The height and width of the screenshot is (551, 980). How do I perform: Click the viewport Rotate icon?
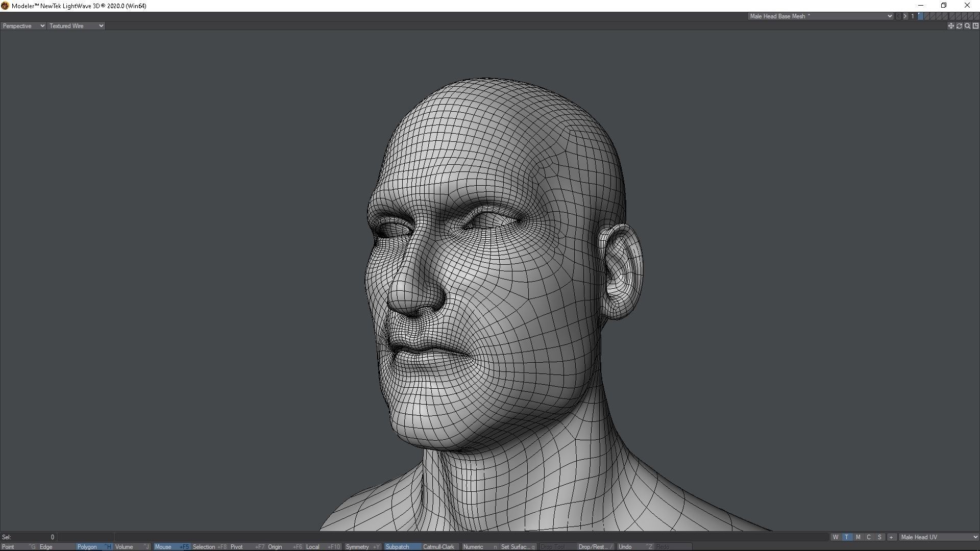click(959, 26)
